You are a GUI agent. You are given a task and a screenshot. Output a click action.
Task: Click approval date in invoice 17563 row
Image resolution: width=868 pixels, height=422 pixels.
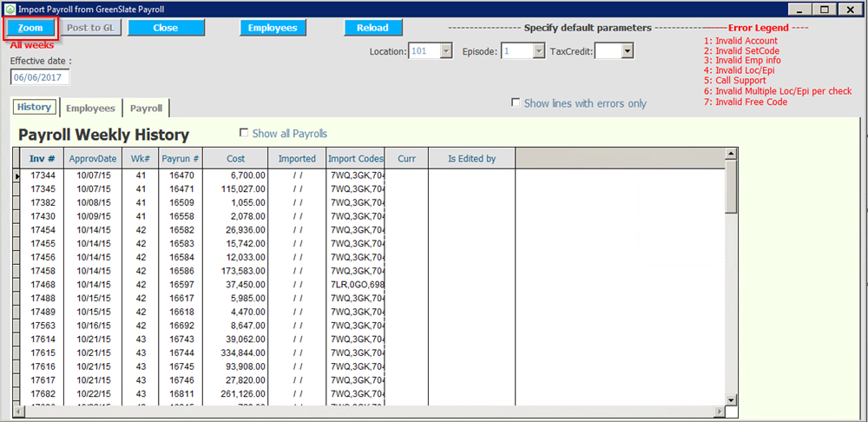coord(93,326)
